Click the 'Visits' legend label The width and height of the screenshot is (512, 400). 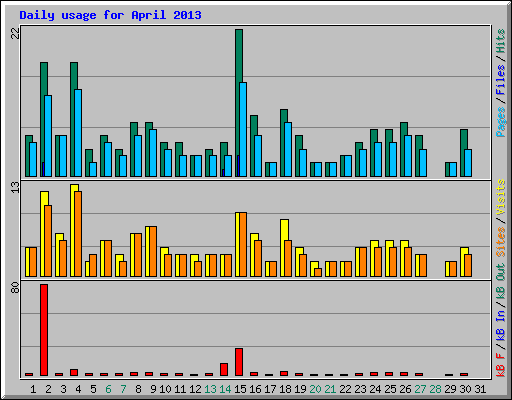tap(500, 197)
